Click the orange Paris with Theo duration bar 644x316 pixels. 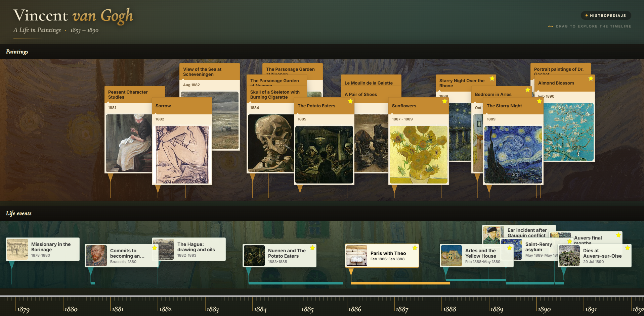[x=400, y=283]
